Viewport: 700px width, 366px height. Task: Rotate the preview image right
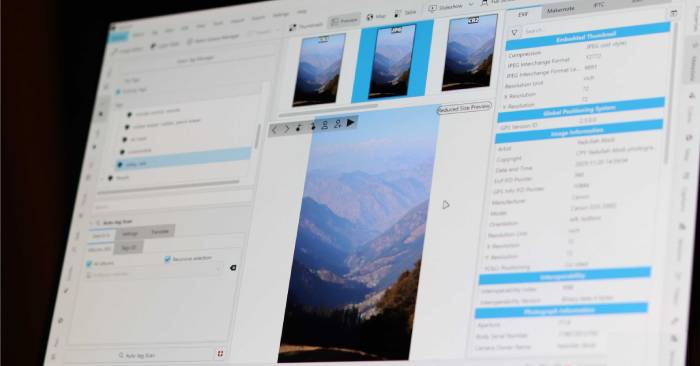(x=312, y=126)
